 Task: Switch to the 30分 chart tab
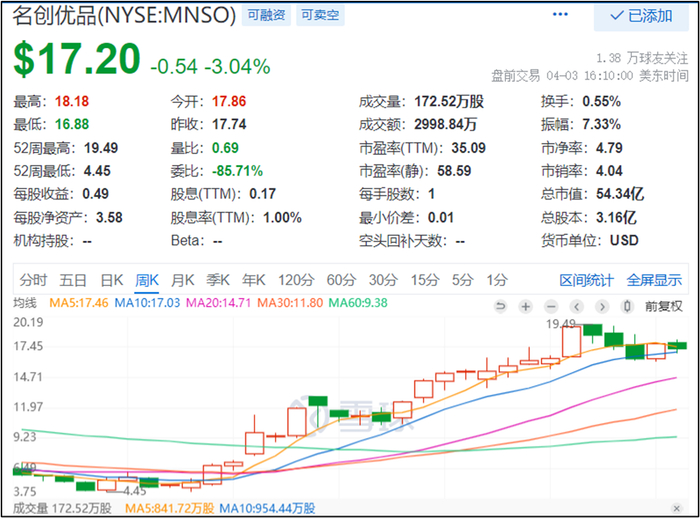pyautogui.click(x=383, y=280)
